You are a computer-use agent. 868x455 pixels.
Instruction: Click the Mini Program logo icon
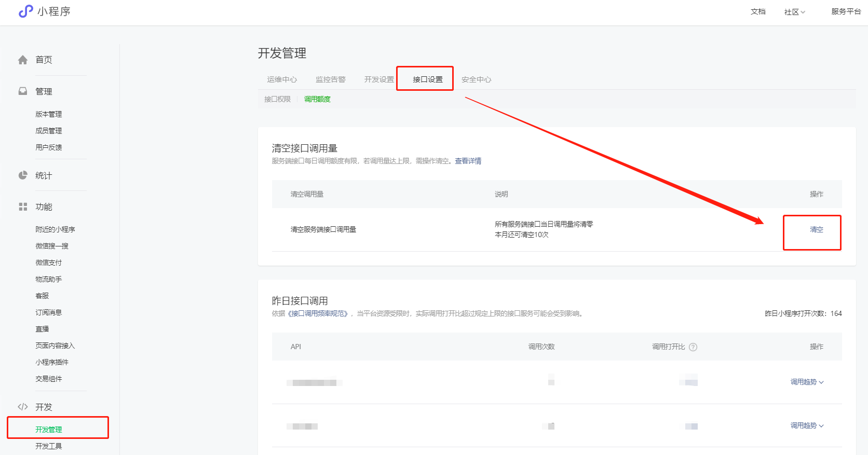[25, 11]
